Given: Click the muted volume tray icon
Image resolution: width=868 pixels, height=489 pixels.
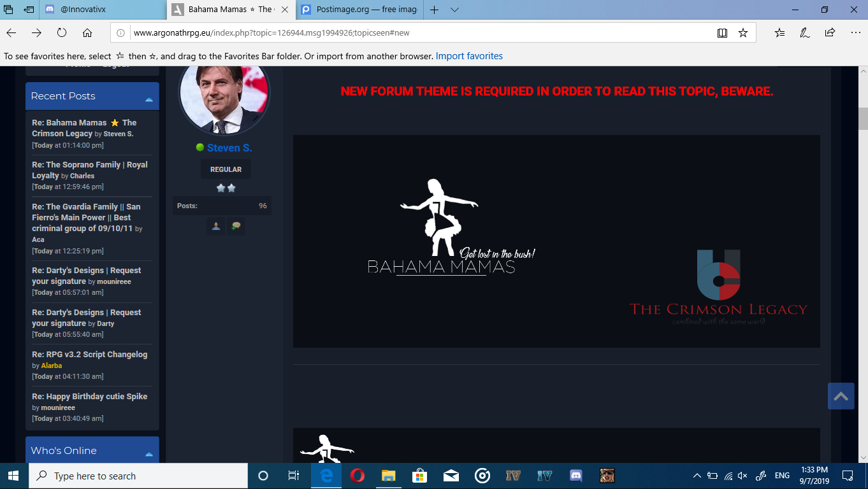Looking at the screenshot, I should (x=742, y=476).
